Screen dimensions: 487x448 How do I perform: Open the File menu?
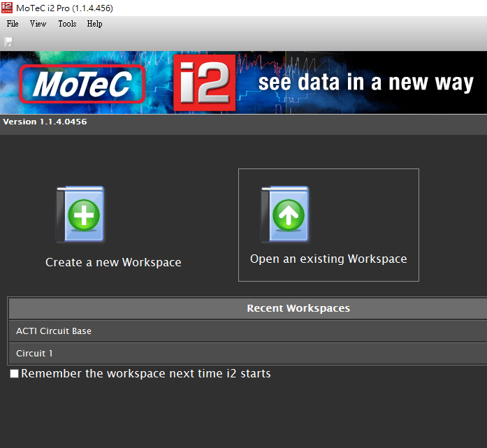pyautogui.click(x=13, y=24)
